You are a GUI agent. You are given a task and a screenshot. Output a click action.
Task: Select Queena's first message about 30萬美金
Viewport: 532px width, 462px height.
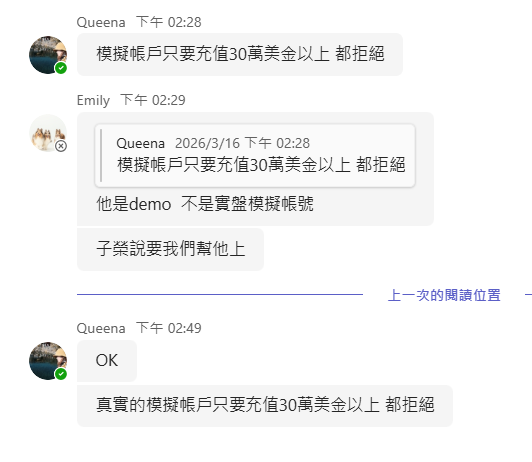point(240,54)
